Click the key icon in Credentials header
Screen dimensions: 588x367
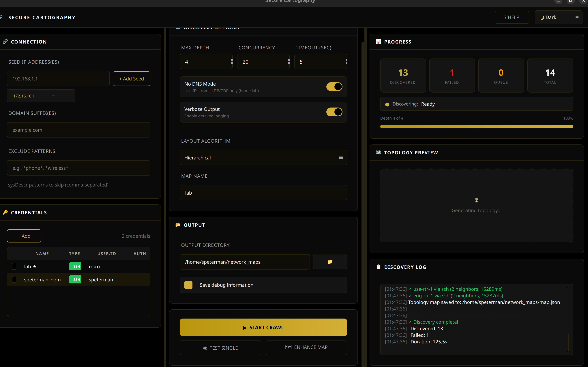click(5, 212)
